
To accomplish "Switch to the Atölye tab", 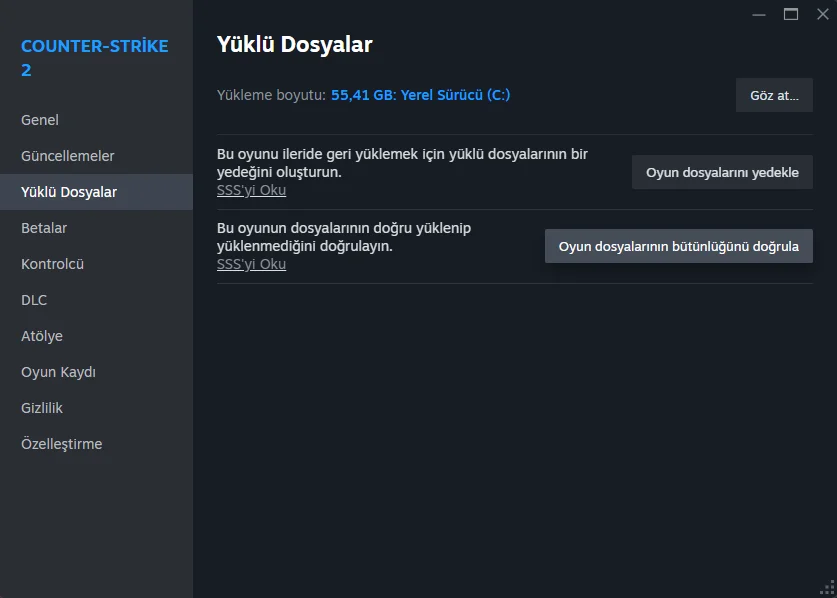I will pos(96,336).
